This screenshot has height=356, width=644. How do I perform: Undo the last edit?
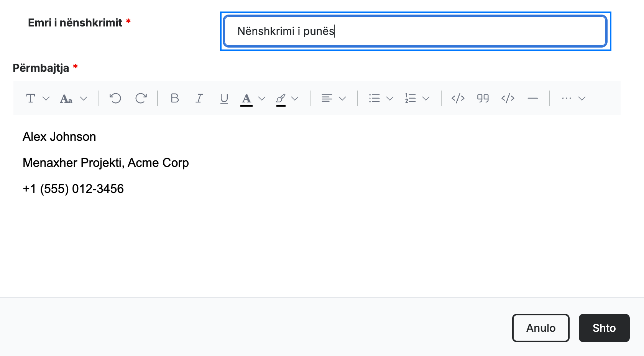[115, 99]
